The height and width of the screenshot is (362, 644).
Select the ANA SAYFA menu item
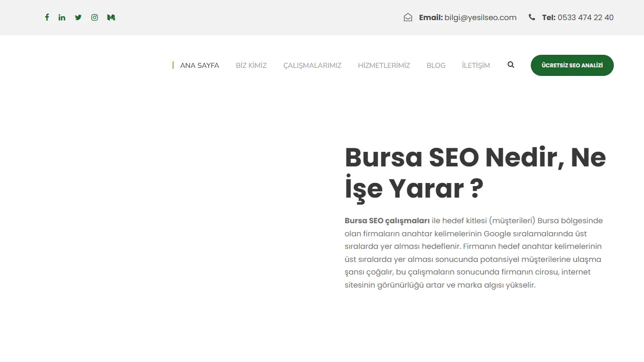(200, 65)
